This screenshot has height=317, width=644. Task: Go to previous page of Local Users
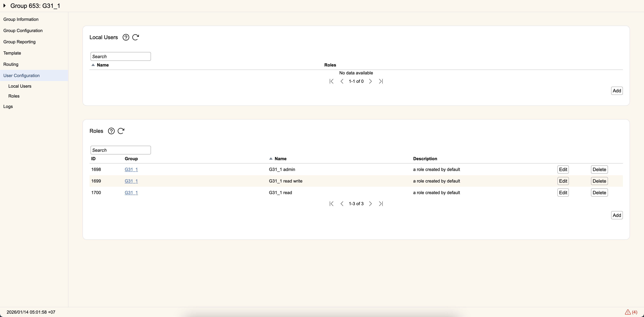pyautogui.click(x=342, y=81)
